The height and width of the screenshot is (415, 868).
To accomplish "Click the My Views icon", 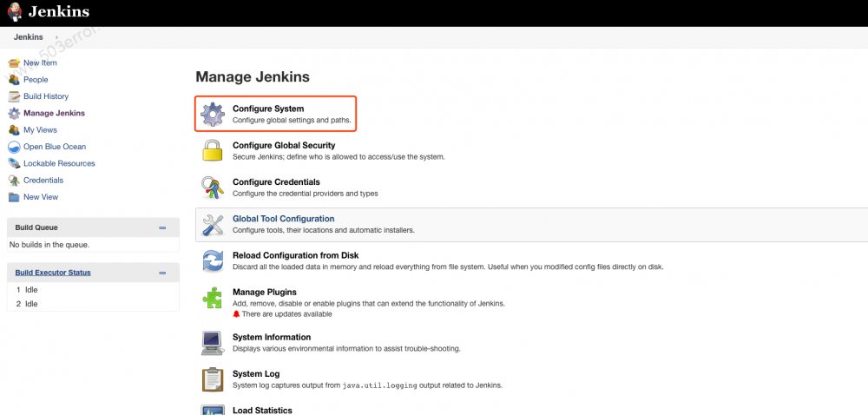I will [x=15, y=130].
